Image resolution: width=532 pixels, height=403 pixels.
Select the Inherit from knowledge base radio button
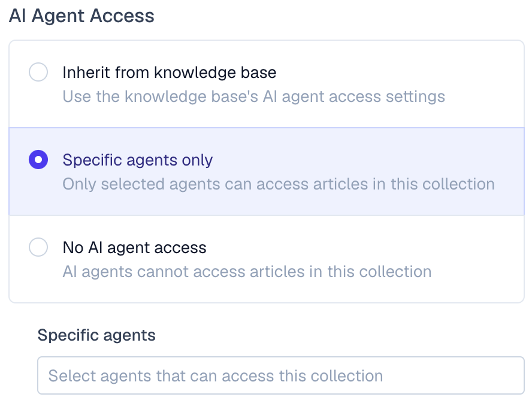click(38, 73)
